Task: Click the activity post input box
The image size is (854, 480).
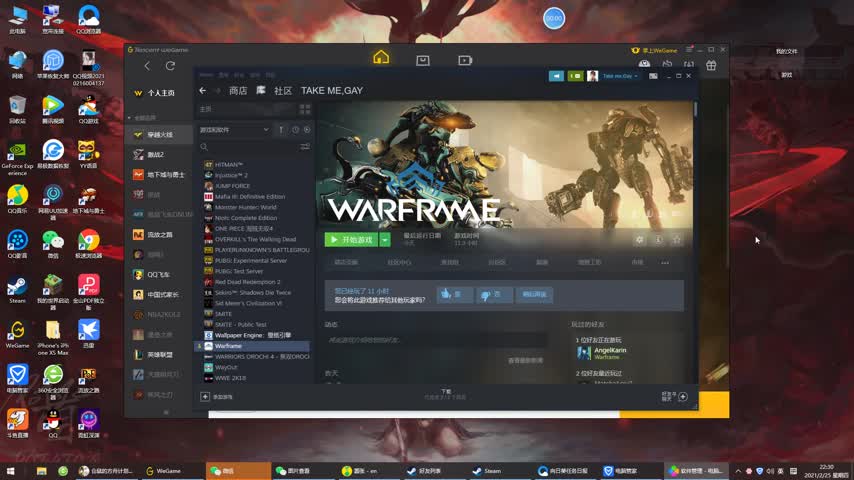Action: (435, 340)
